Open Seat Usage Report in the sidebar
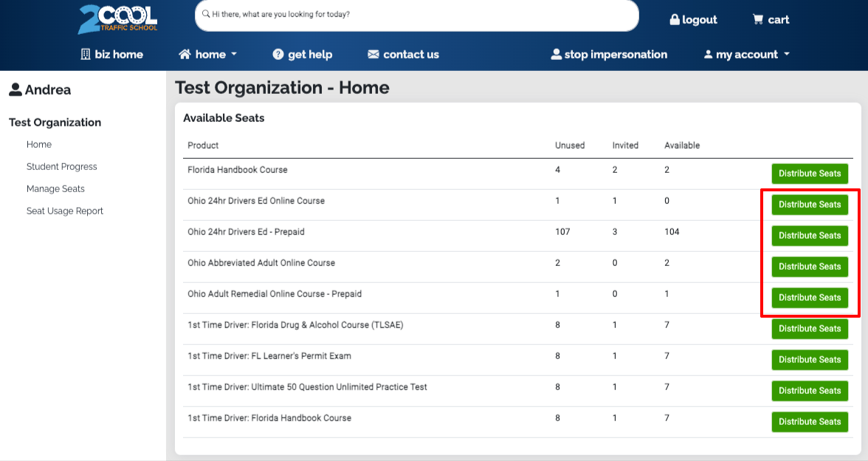This screenshot has width=868, height=461. 65,211
